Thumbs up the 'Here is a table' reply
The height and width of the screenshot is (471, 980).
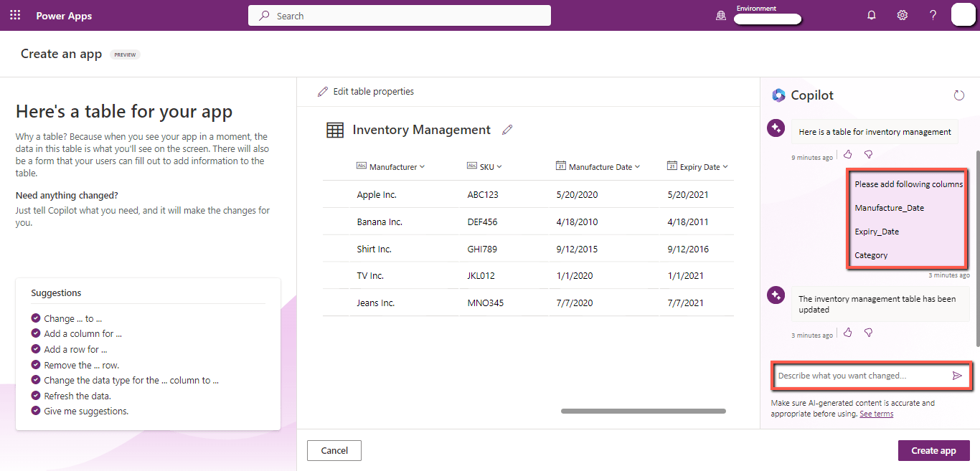coord(848,154)
